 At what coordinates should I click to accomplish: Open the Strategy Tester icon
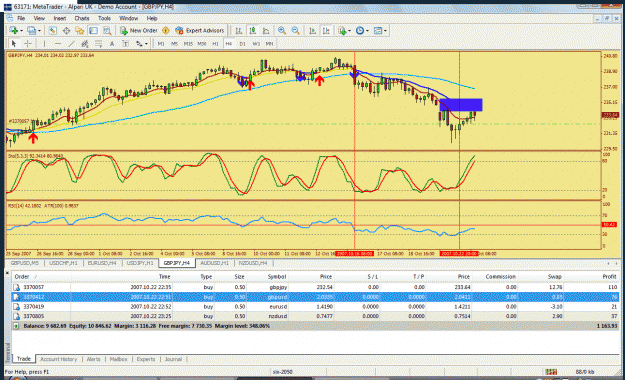coord(107,30)
